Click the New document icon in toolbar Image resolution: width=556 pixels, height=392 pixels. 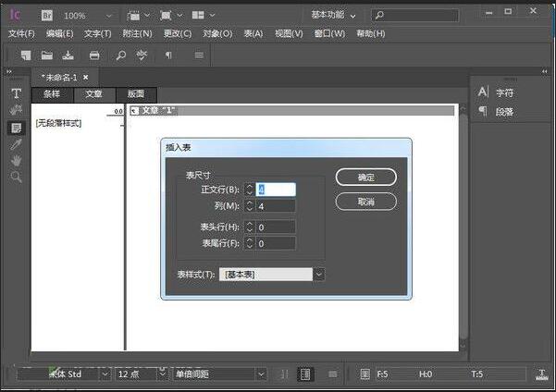(x=26, y=55)
